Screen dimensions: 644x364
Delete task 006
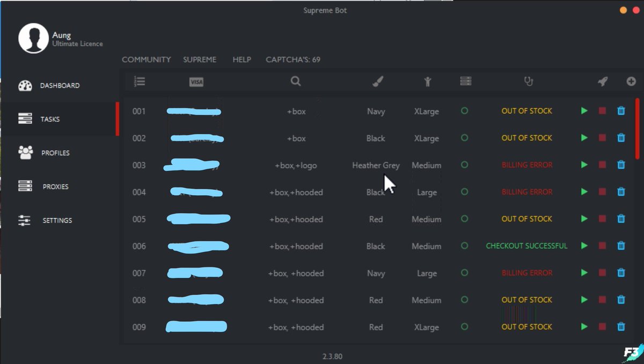click(x=621, y=246)
